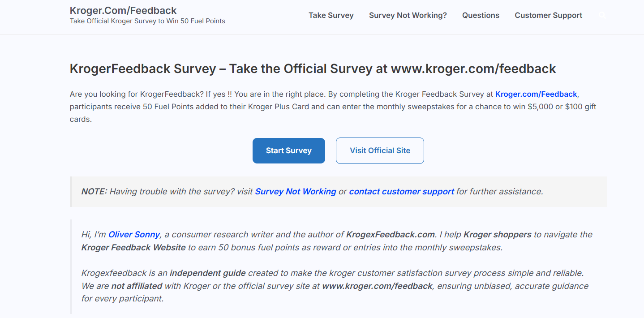
Task: Click the Kroger.Com/Feedback site title
Action: click(123, 10)
